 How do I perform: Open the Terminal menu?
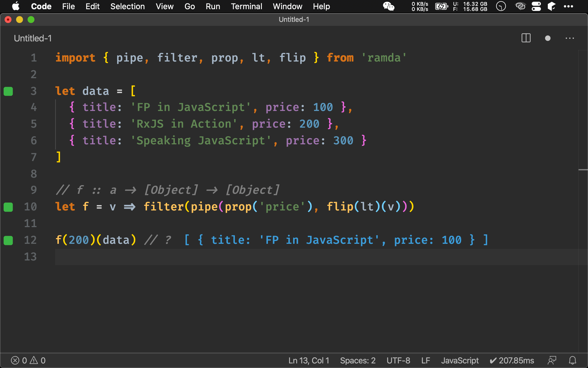click(246, 6)
